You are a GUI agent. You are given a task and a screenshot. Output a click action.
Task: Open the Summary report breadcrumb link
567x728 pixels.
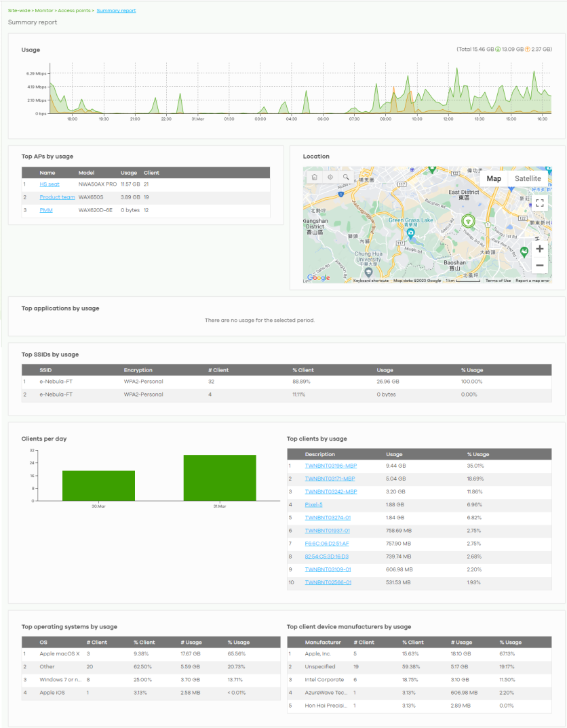[x=116, y=11]
